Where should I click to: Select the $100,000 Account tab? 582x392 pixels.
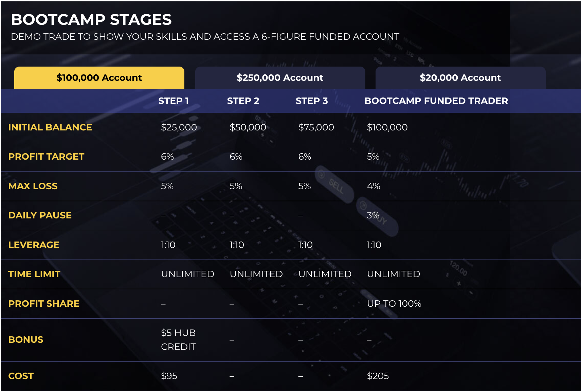[x=99, y=78]
